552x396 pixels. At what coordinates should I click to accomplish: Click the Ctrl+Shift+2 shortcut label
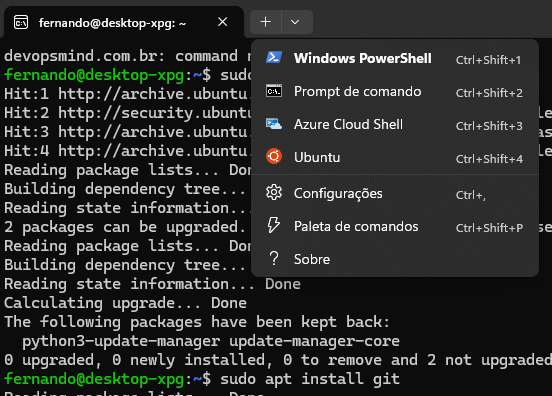click(x=489, y=93)
